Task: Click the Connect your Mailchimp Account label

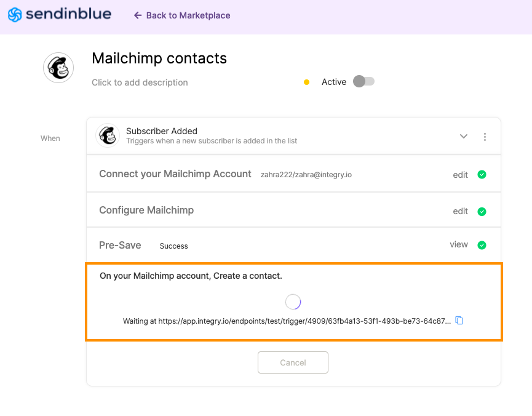Action: (175, 174)
